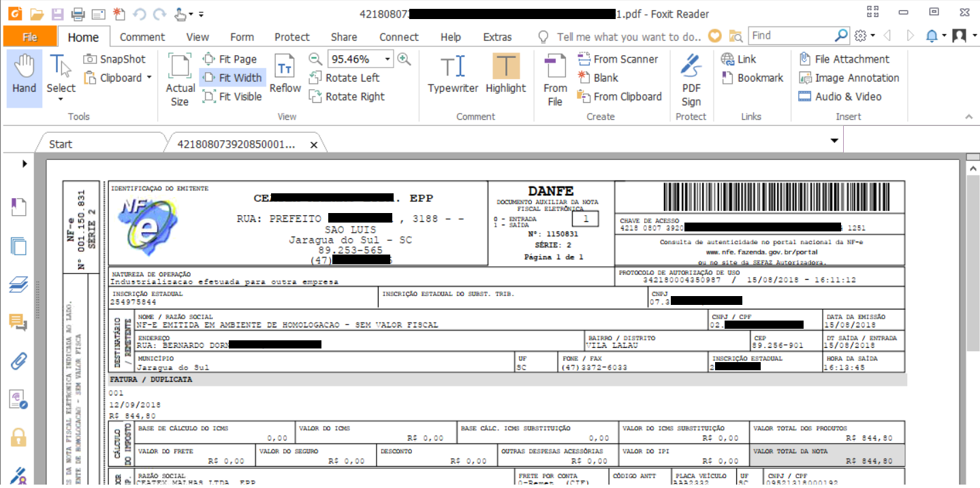Toggle Fit Page view mode
Image resolution: width=980 pixels, height=488 pixels.
[x=230, y=59]
